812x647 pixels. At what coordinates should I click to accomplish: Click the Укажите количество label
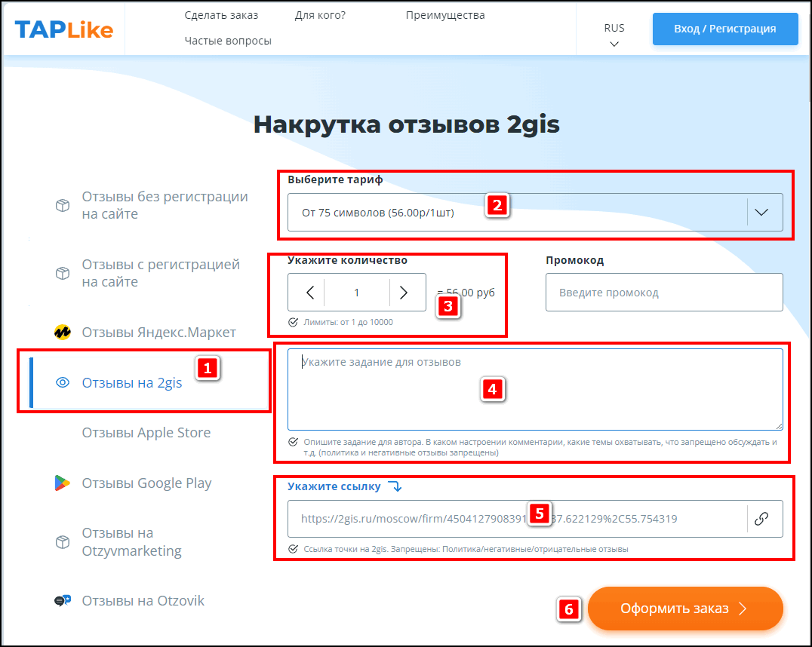point(347,260)
